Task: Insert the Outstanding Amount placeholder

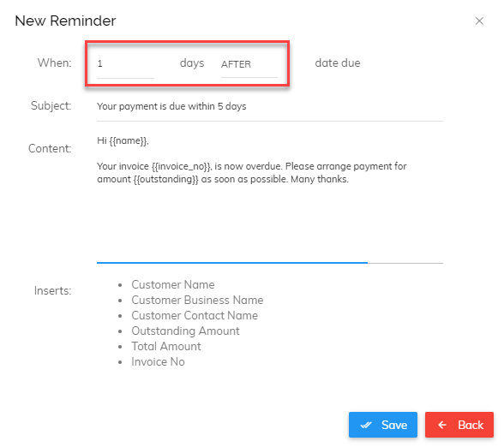Action: pyautogui.click(x=185, y=331)
